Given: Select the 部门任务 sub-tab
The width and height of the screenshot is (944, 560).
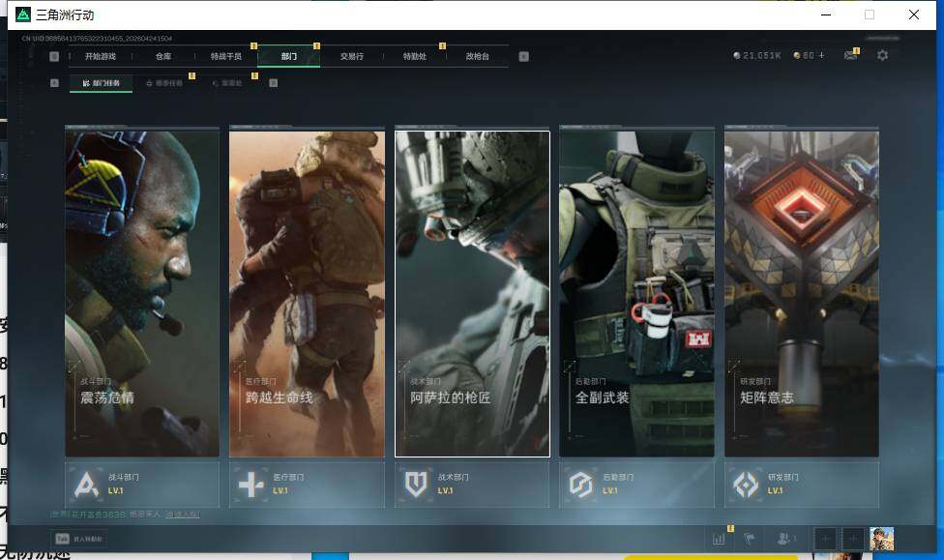Looking at the screenshot, I should tap(102, 83).
